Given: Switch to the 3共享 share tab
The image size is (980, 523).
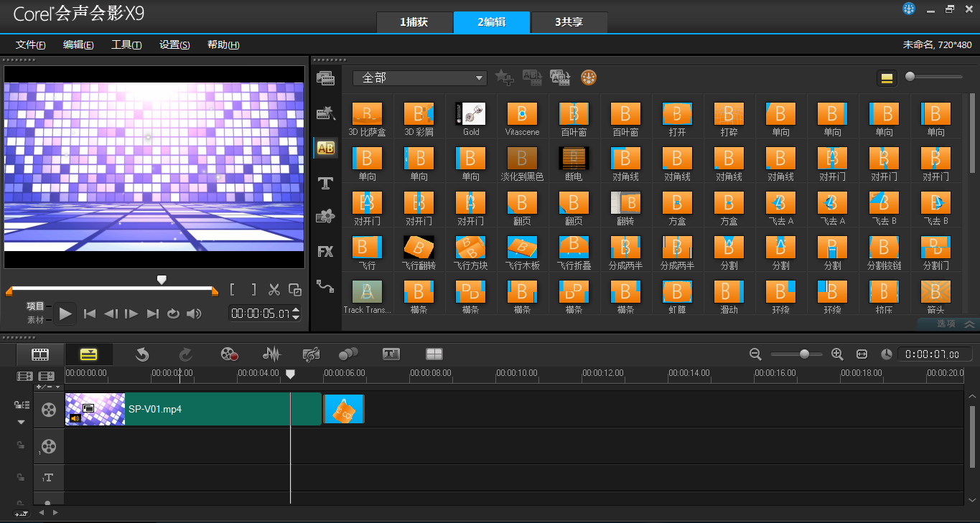Looking at the screenshot, I should (569, 22).
